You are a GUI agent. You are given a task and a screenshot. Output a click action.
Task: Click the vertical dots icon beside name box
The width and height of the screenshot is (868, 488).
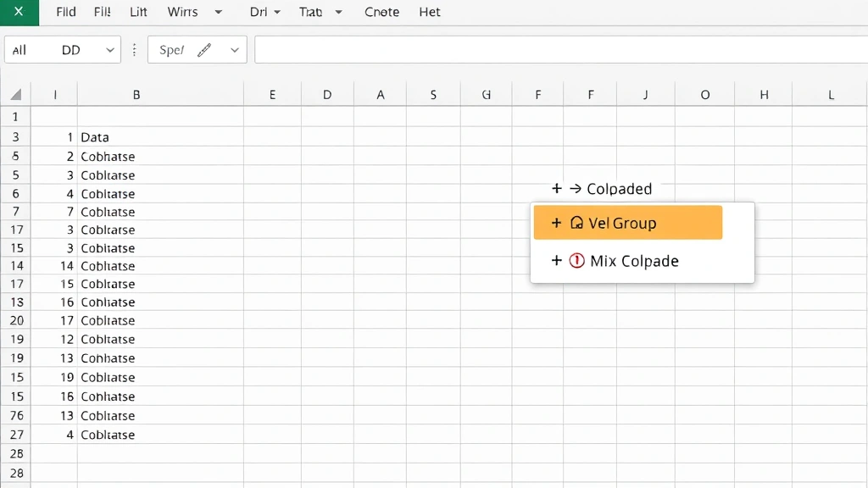[134, 49]
